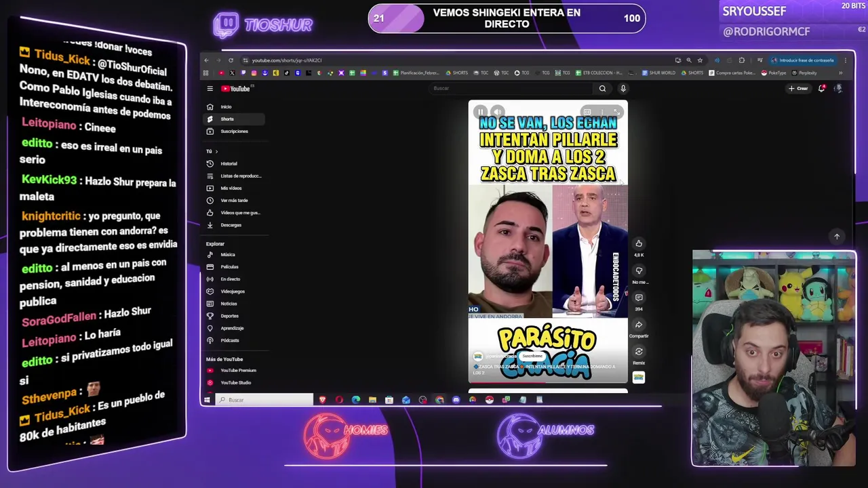The height and width of the screenshot is (488, 868).
Task: Expand hidden bookmarks double chevron
Action: pos(840,73)
